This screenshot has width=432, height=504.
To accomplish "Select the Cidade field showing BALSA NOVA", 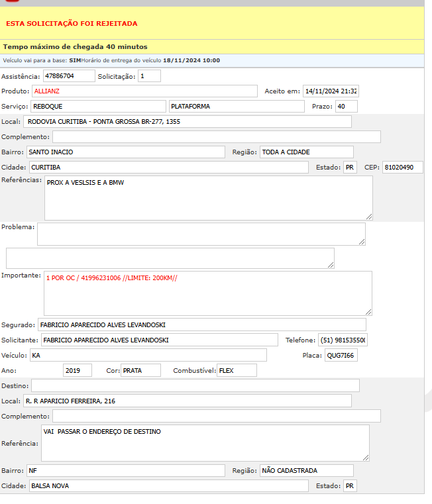I will tap(168, 485).
